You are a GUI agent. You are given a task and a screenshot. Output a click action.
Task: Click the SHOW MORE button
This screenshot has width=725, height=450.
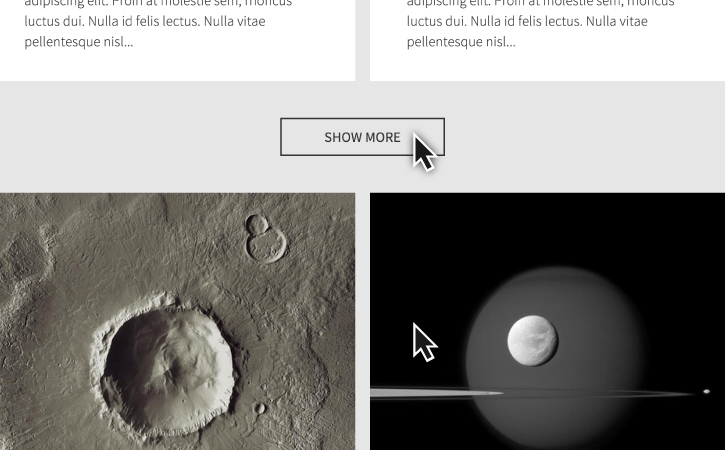(362, 137)
